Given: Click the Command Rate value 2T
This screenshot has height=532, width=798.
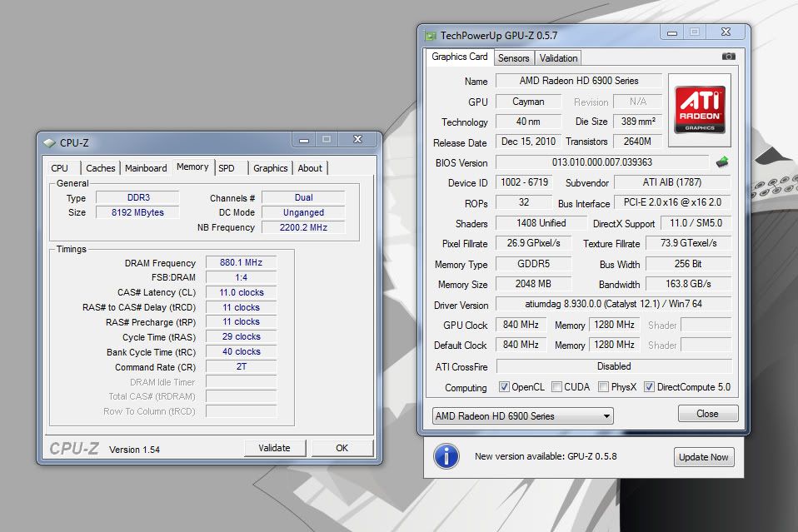Looking at the screenshot, I should 242,366.
